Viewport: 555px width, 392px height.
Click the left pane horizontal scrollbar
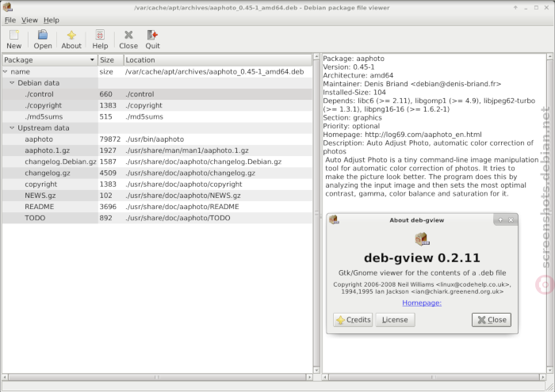coord(157,377)
